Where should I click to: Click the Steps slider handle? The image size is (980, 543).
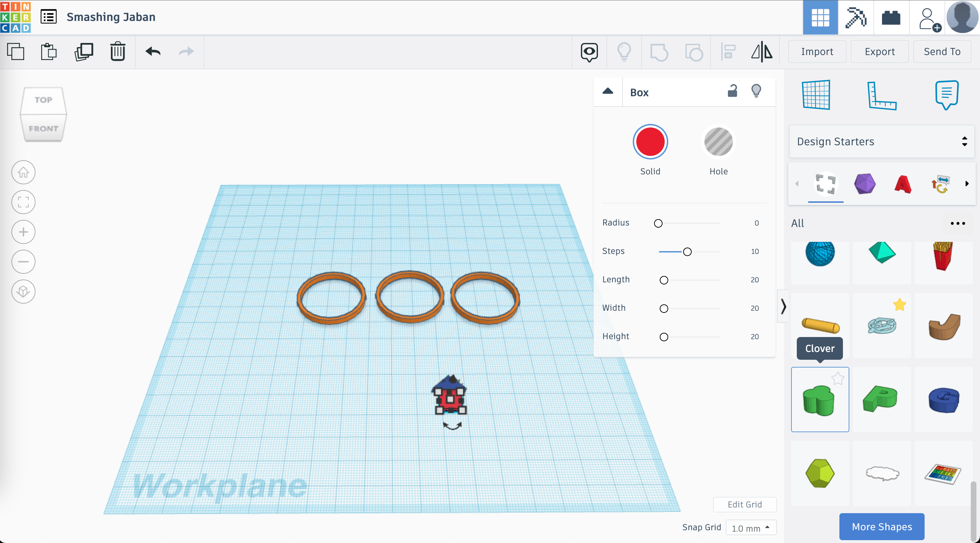pyautogui.click(x=687, y=252)
